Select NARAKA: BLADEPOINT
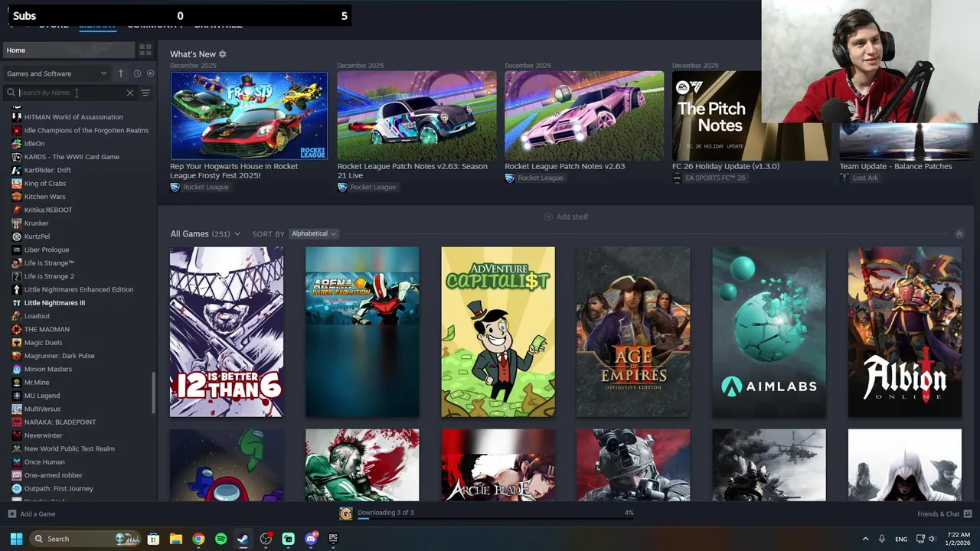Viewport: 980px width, 551px height. pos(60,422)
